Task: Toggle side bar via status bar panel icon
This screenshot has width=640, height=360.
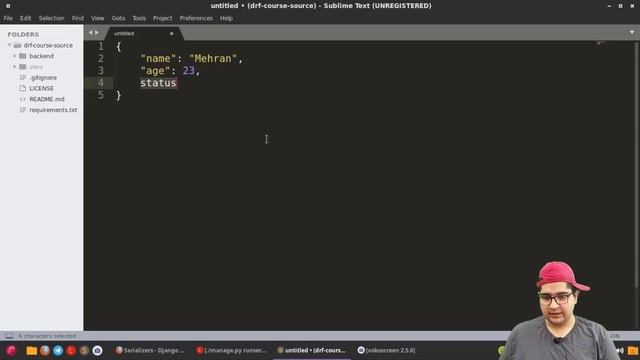Action: [x=9, y=336]
